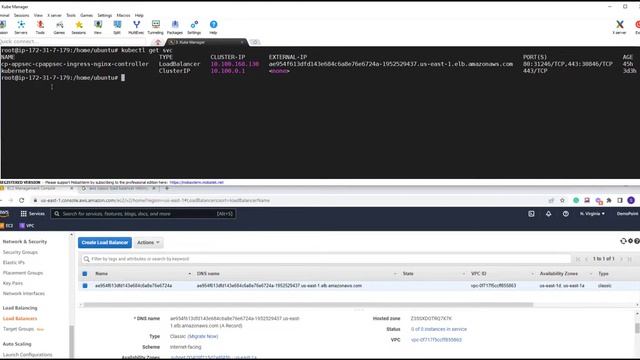640x360 pixels.
Task: Switch to the EC2 Management Console browser tab
Action: click(x=36, y=188)
